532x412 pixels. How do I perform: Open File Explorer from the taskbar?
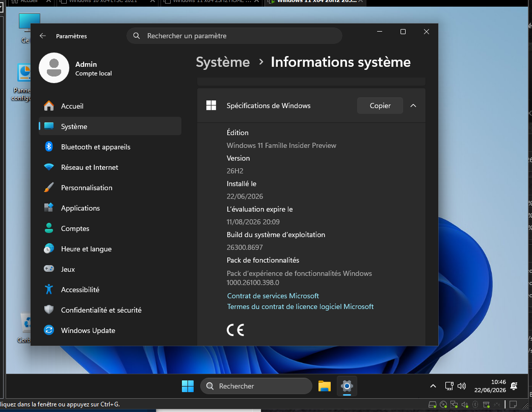click(x=325, y=386)
